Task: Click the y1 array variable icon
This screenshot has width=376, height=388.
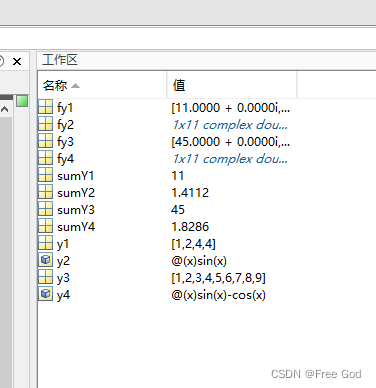Action: coord(45,243)
